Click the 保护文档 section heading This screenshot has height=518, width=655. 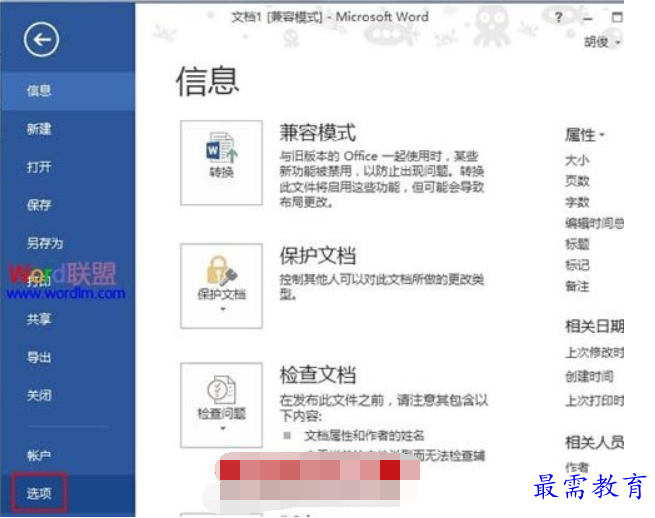(x=318, y=256)
